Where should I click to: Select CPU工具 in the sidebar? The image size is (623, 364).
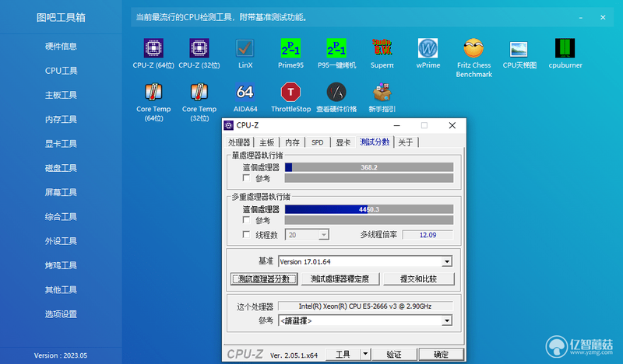pyautogui.click(x=61, y=71)
